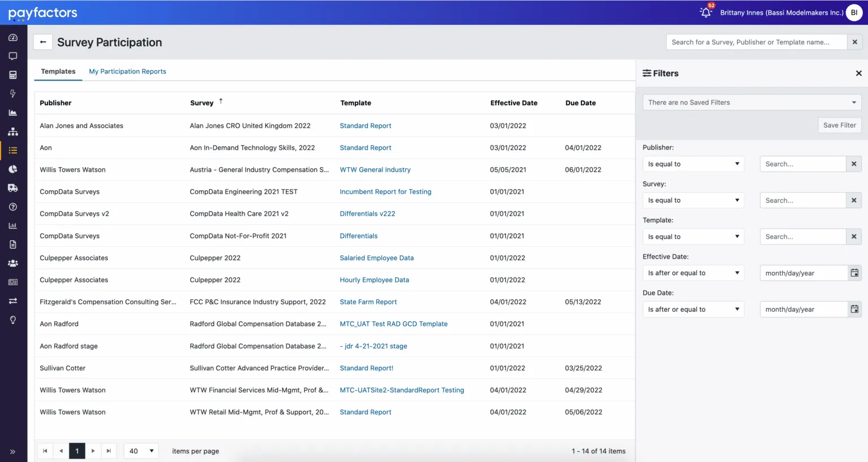Click the Save Filter button

pyautogui.click(x=839, y=125)
